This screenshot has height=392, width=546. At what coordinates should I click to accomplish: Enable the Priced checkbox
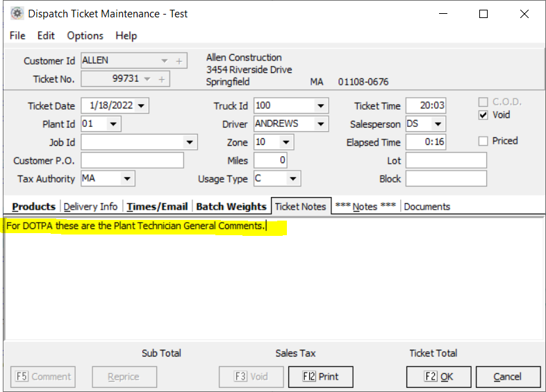click(483, 141)
